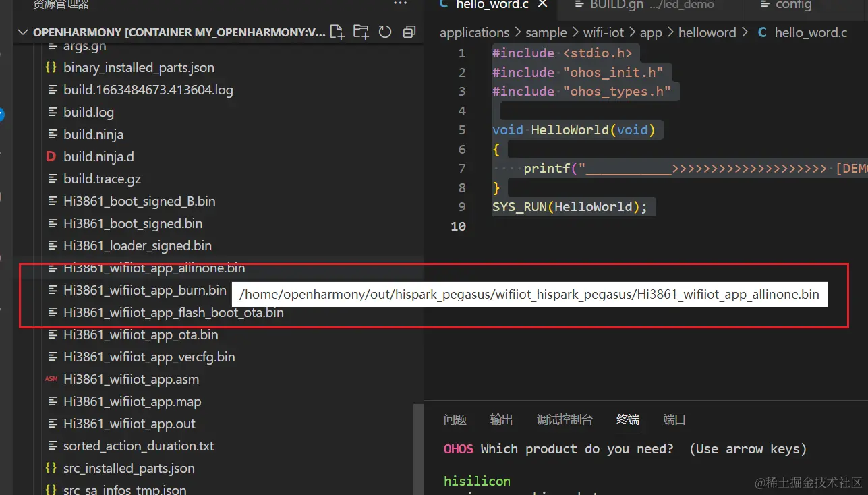Create a new file via explorer header icon

coord(337,32)
